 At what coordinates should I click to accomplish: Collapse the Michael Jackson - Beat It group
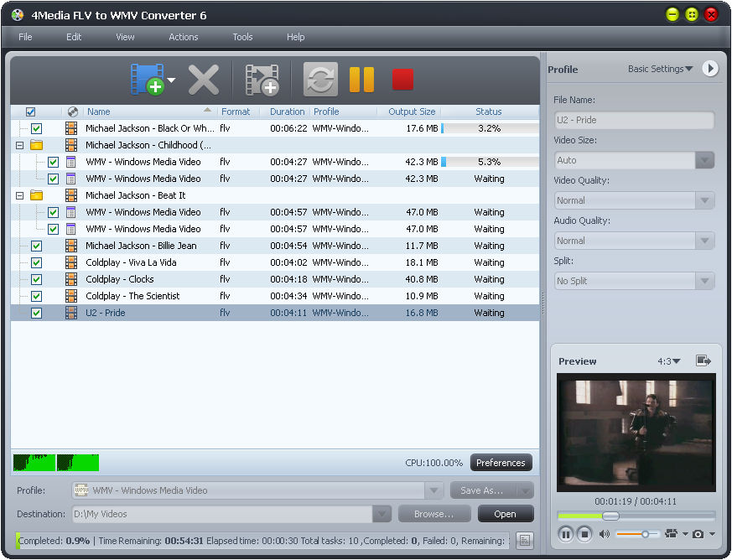point(19,195)
